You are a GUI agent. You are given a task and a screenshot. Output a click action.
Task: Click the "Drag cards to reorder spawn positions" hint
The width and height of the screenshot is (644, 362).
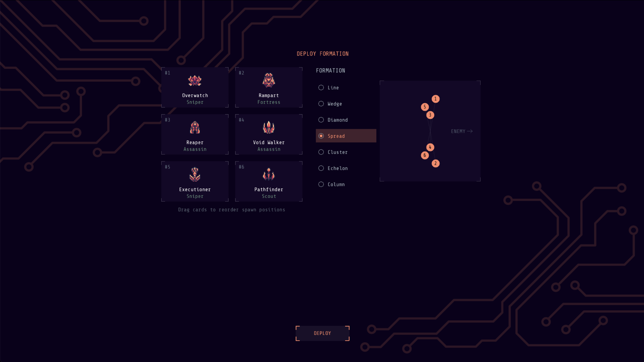click(x=231, y=210)
